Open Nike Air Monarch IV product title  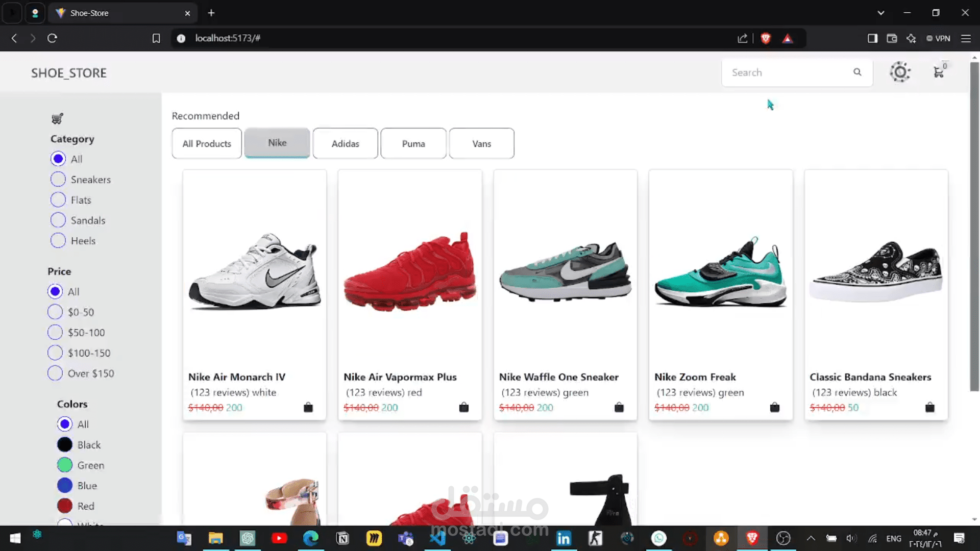click(x=237, y=377)
